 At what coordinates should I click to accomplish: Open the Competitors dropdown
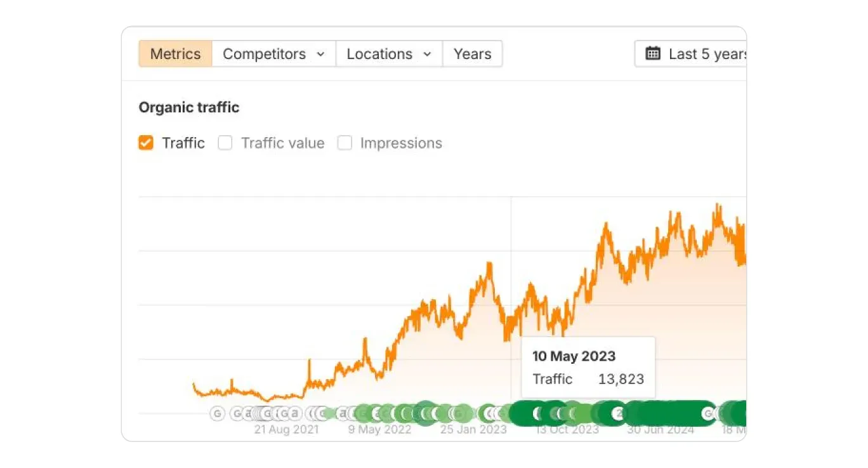point(274,54)
